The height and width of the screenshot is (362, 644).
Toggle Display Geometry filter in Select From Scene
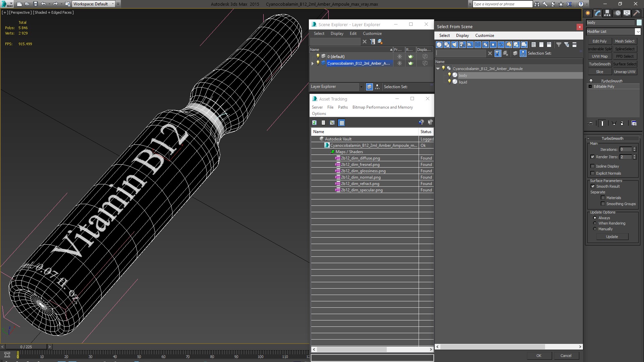pos(439,45)
